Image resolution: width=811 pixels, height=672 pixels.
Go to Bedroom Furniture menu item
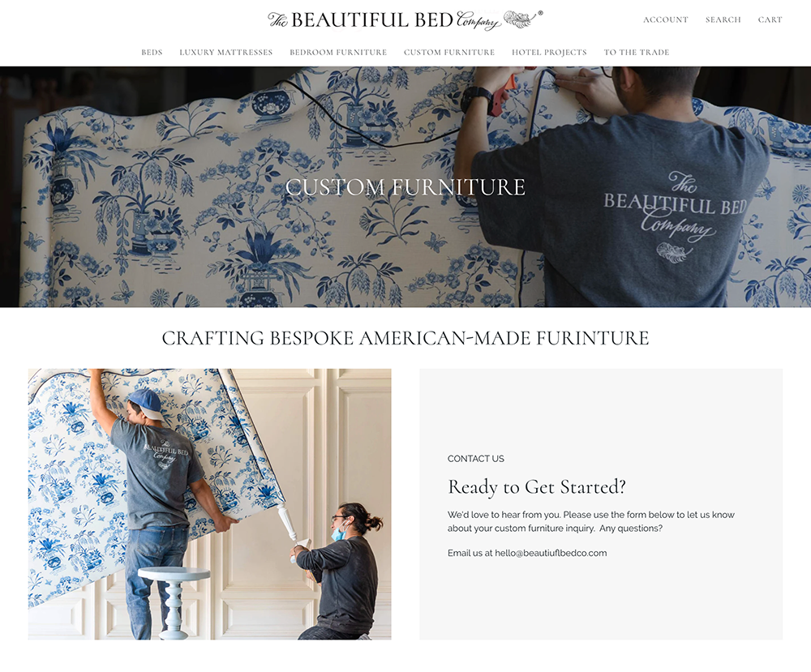[x=337, y=52]
